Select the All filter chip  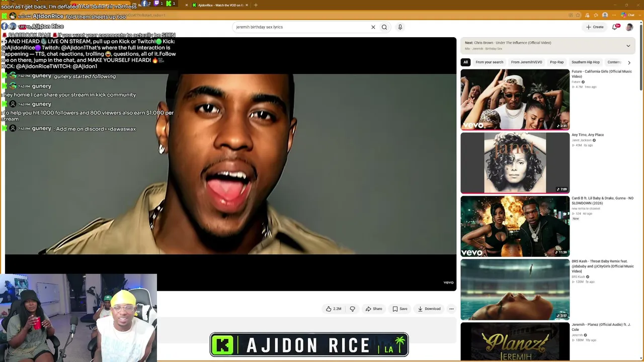pos(465,62)
